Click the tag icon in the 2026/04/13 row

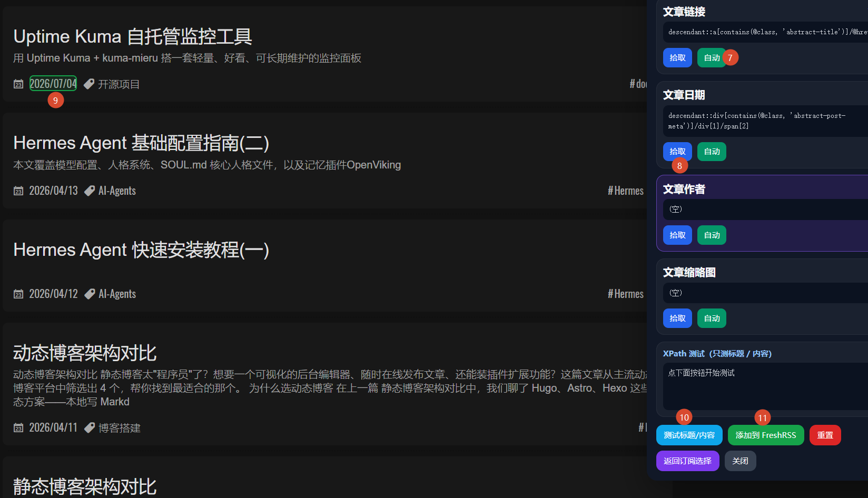pyautogui.click(x=90, y=191)
